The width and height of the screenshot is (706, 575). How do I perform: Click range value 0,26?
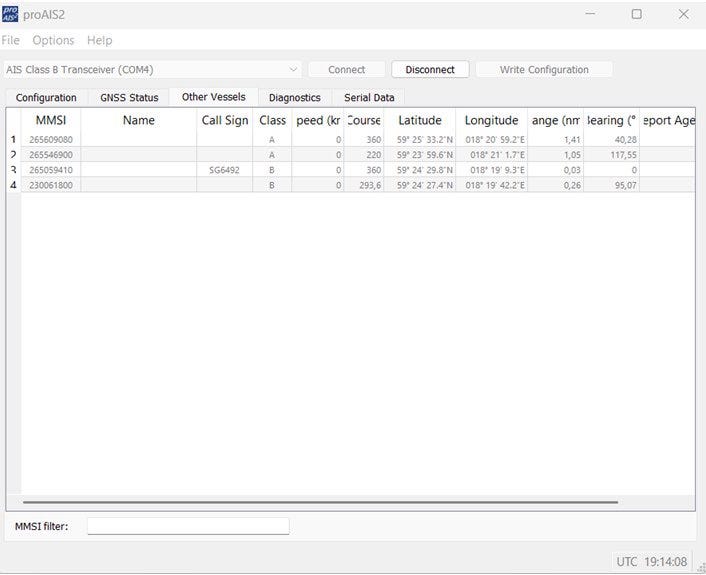click(x=556, y=185)
